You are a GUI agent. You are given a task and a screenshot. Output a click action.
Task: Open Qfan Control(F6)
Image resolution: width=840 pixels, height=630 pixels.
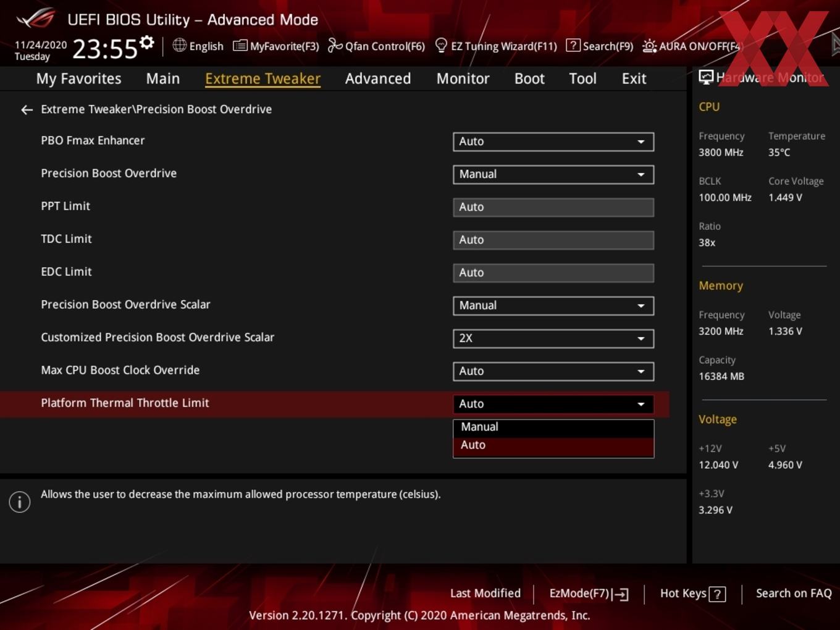[376, 46]
